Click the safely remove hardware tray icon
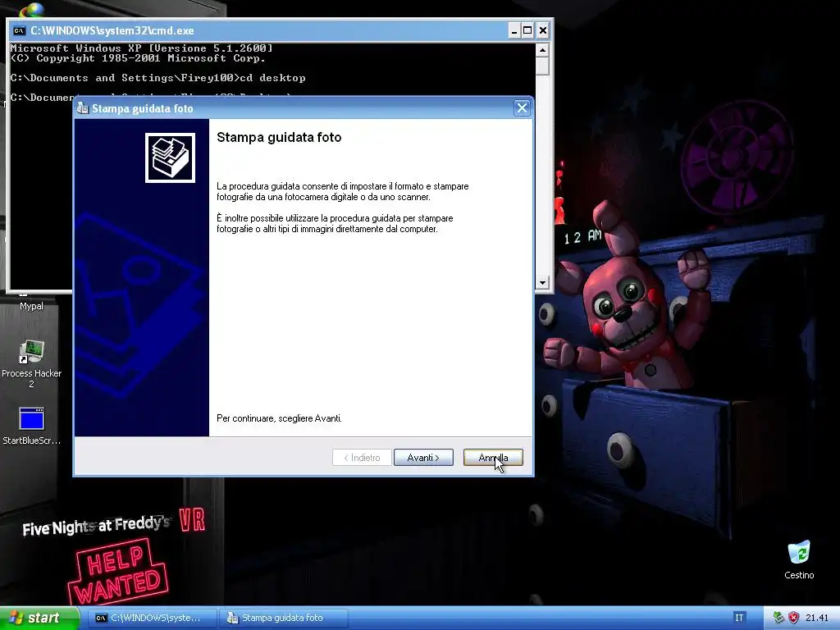Screen dimensions: 840x630 778,618
